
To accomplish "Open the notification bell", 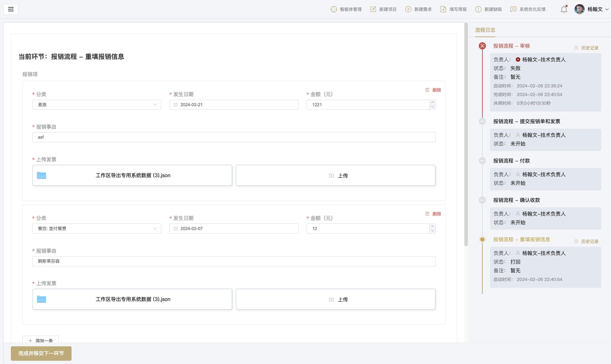I will (564, 9).
